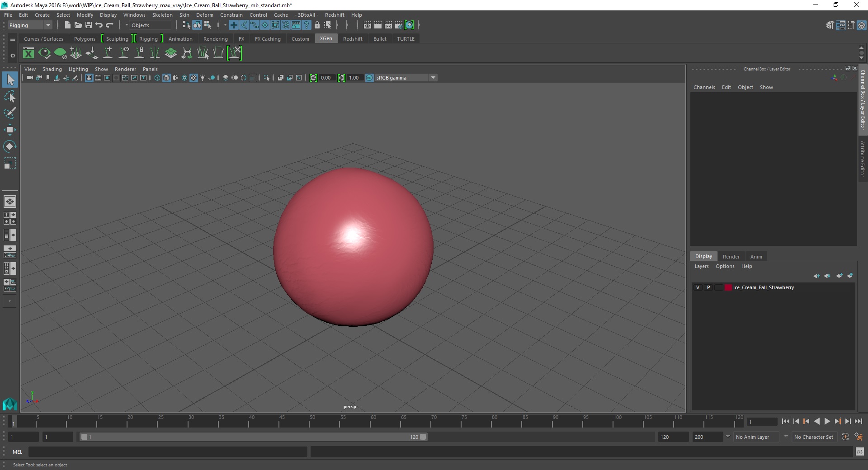This screenshot has width=868, height=470.
Task: Click the XGen preview eye icon
Action: pyautogui.click(x=44, y=53)
